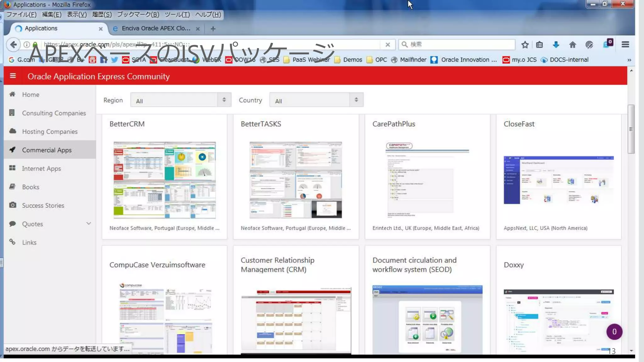
Task: Toggle the hamburger navigation menu in the red header
Action: click(x=13, y=76)
